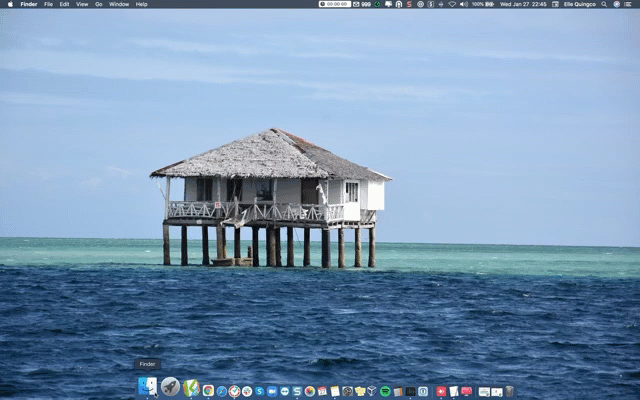Open Calendar icon in Dock
This screenshot has width=640, height=400.
[x=322, y=391]
